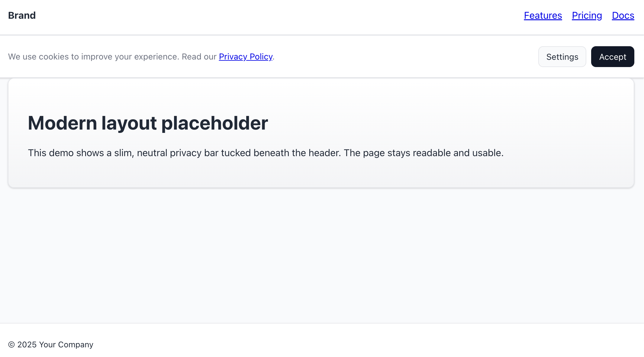Go to the Pricing page link
Viewport: 644px width, 357px height.
(587, 15)
